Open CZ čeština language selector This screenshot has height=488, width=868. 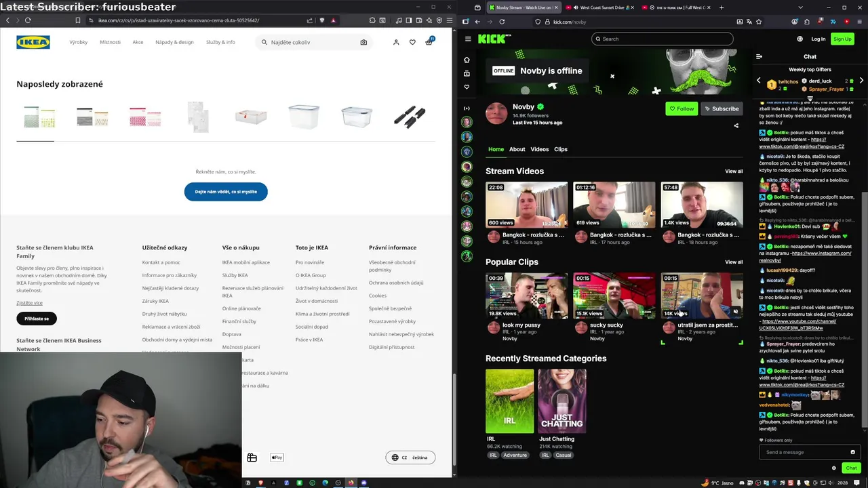pos(410,457)
